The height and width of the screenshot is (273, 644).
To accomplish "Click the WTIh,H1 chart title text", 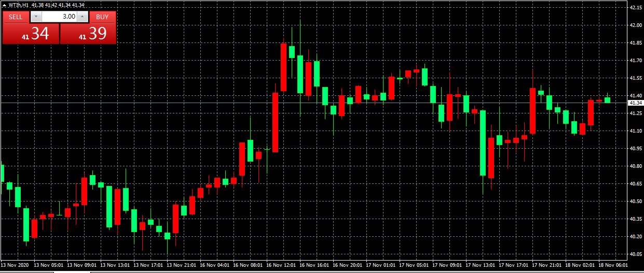I will pyautogui.click(x=19, y=5).
